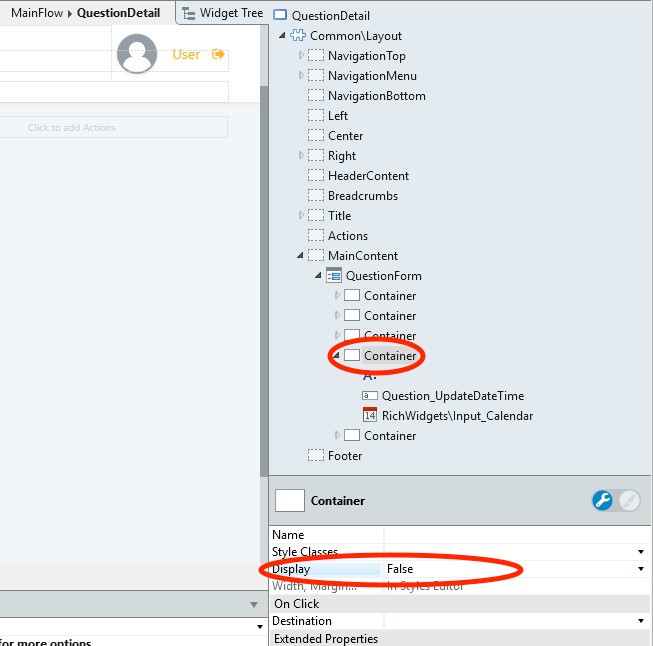The height and width of the screenshot is (646, 653).
Task: Collapse the MainContent placeholder
Action: tap(300, 255)
